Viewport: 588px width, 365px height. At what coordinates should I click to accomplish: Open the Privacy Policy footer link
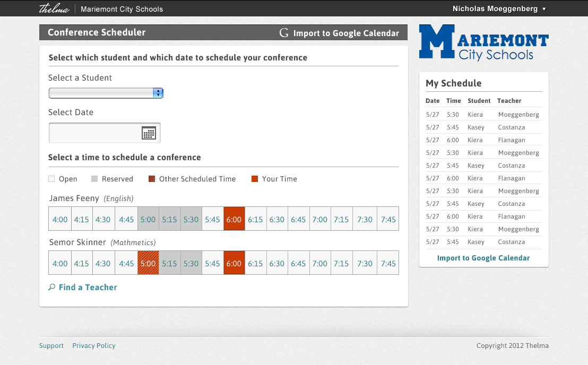94,345
